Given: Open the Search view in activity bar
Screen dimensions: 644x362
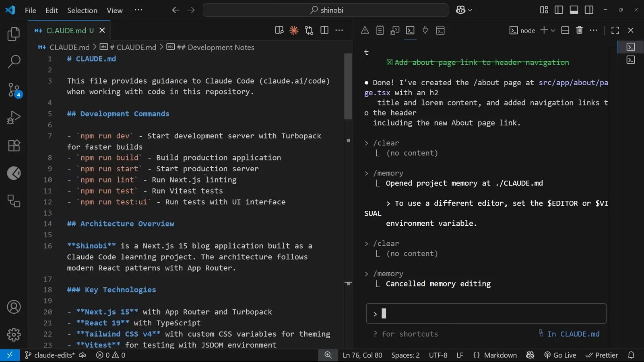Looking at the screenshot, I should pyautogui.click(x=14, y=62).
